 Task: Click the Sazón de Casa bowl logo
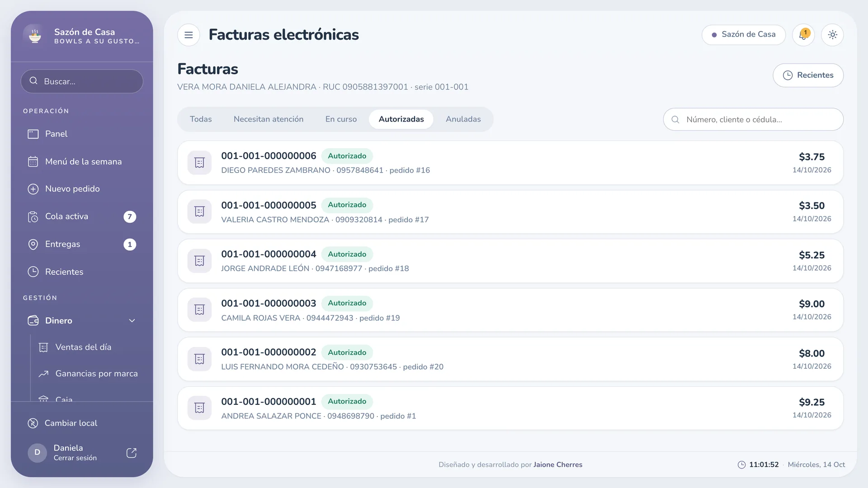pyautogui.click(x=35, y=36)
